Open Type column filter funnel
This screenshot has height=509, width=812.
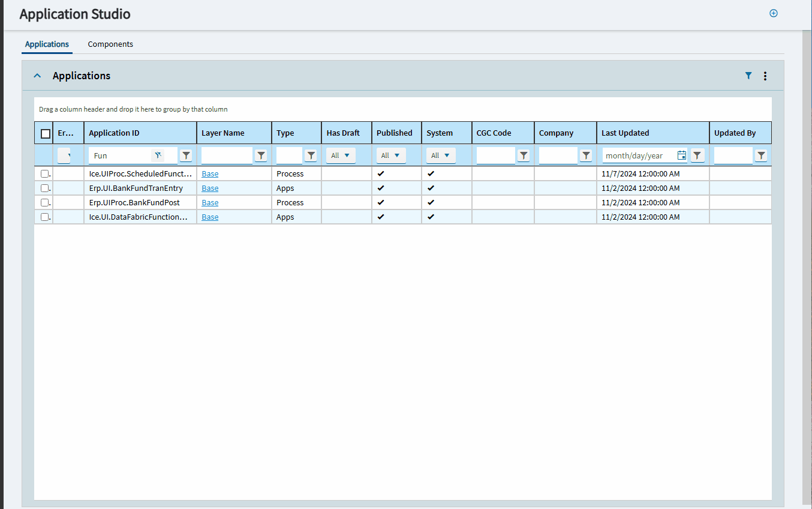click(x=311, y=155)
